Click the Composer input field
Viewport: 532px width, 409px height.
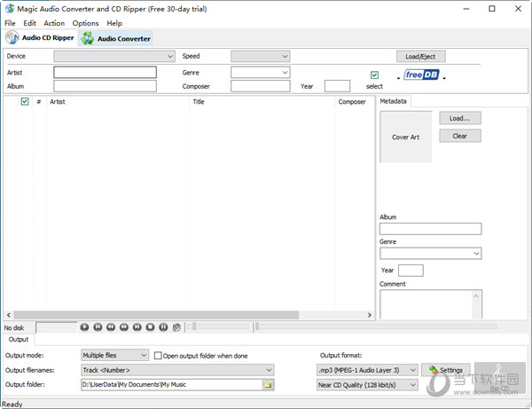pos(260,86)
